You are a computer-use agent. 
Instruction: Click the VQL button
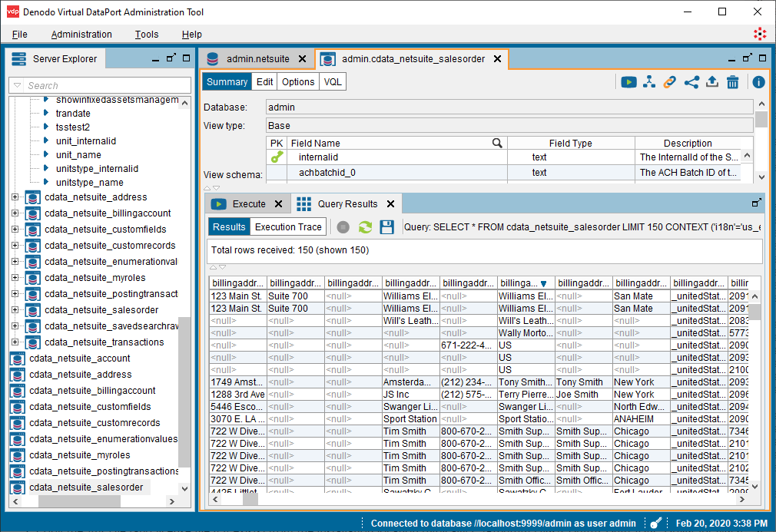(333, 82)
